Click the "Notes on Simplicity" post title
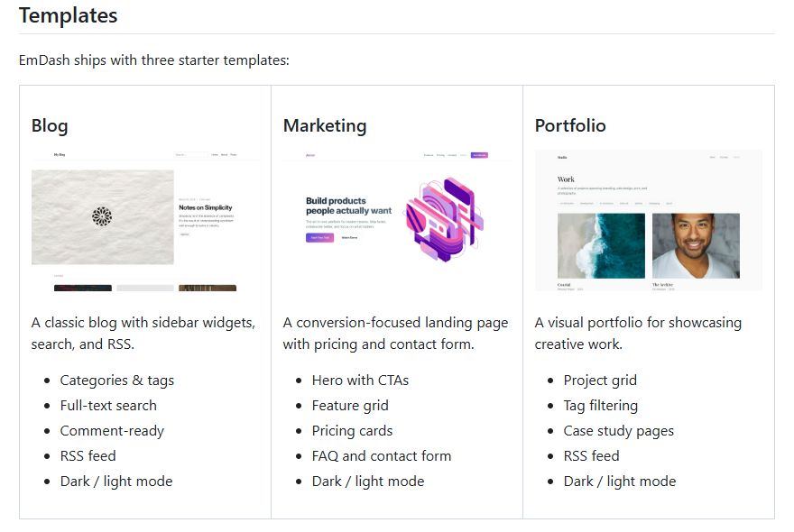The image size is (794, 532). tap(206, 207)
